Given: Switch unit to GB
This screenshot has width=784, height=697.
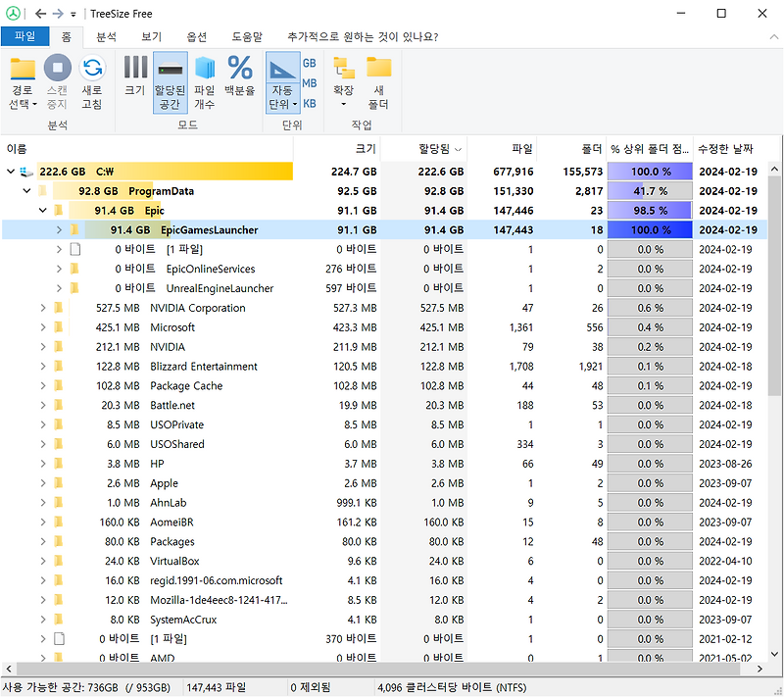Looking at the screenshot, I should 310,63.
